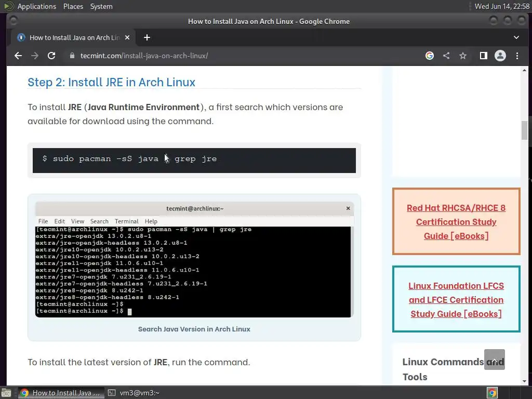Screen dimensions: 532x399
Task: Open a new tab
Action: [147, 37]
